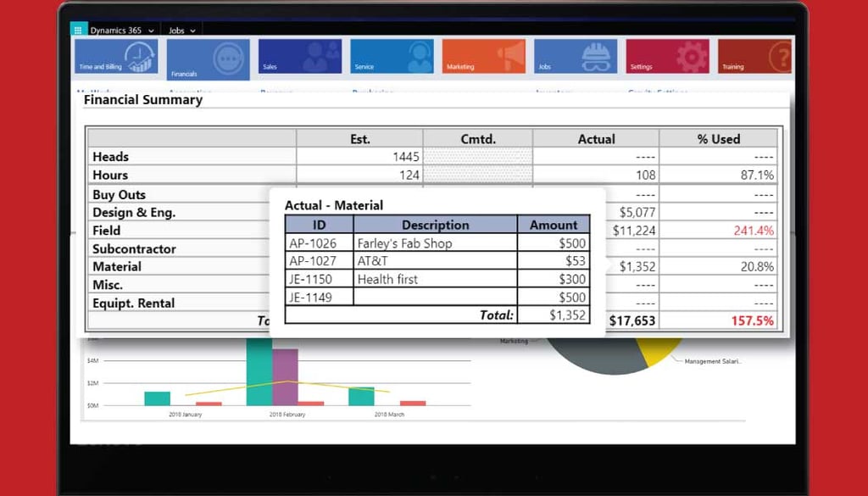Image resolution: width=868 pixels, height=496 pixels.
Task: Select entry ID JE-1149
Action: pos(310,298)
